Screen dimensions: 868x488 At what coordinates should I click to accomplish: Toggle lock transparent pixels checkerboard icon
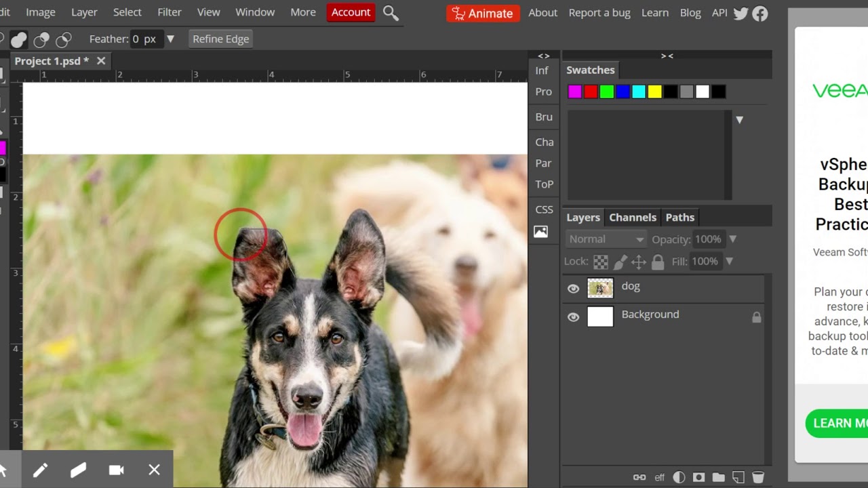click(601, 262)
